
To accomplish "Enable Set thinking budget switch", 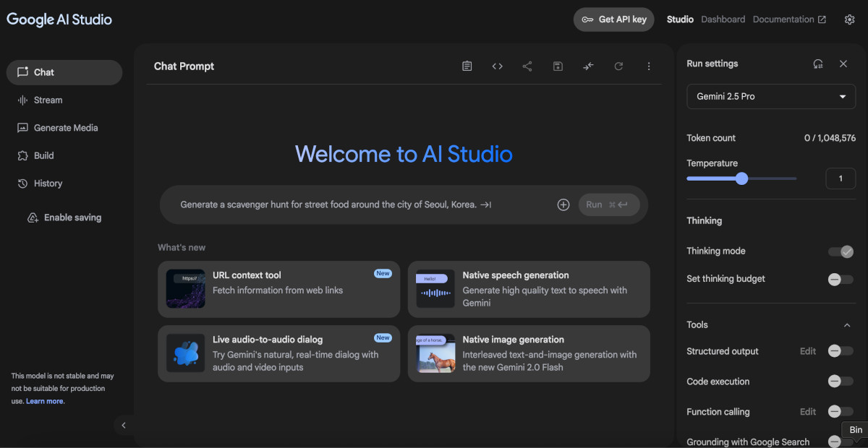I will coord(841,279).
